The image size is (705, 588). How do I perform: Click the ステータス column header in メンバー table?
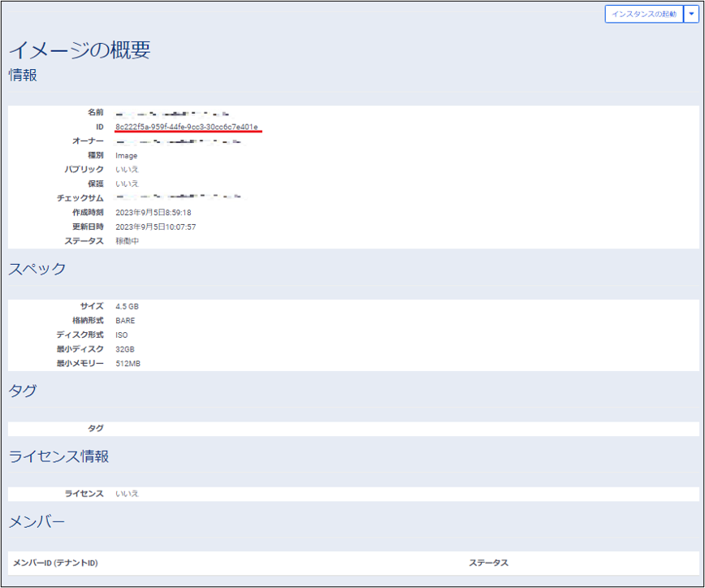point(489,563)
